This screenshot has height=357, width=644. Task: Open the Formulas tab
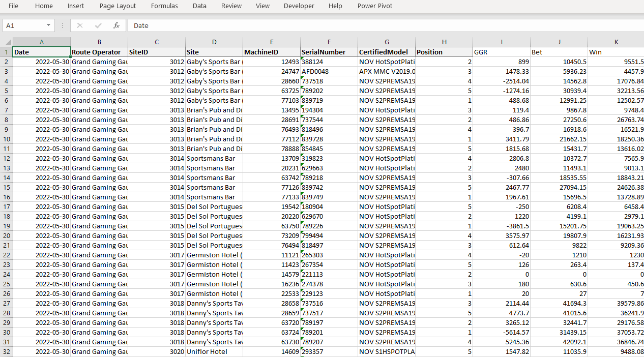tap(164, 6)
